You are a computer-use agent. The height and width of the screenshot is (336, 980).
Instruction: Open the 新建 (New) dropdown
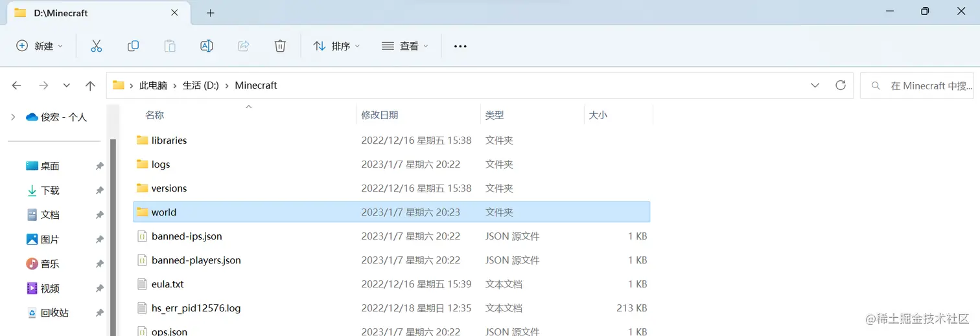[x=40, y=46]
